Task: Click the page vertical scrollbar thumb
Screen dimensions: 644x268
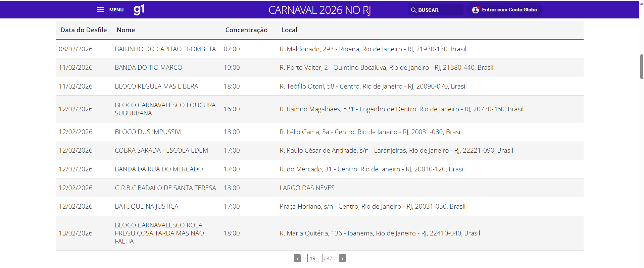Action: (x=642, y=66)
